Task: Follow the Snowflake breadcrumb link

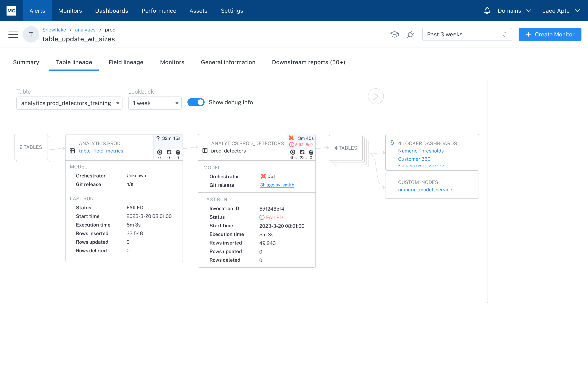Action: click(x=54, y=30)
